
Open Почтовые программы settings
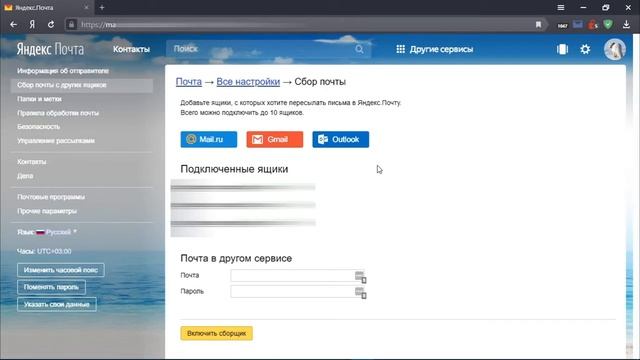(x=51, y=197)
